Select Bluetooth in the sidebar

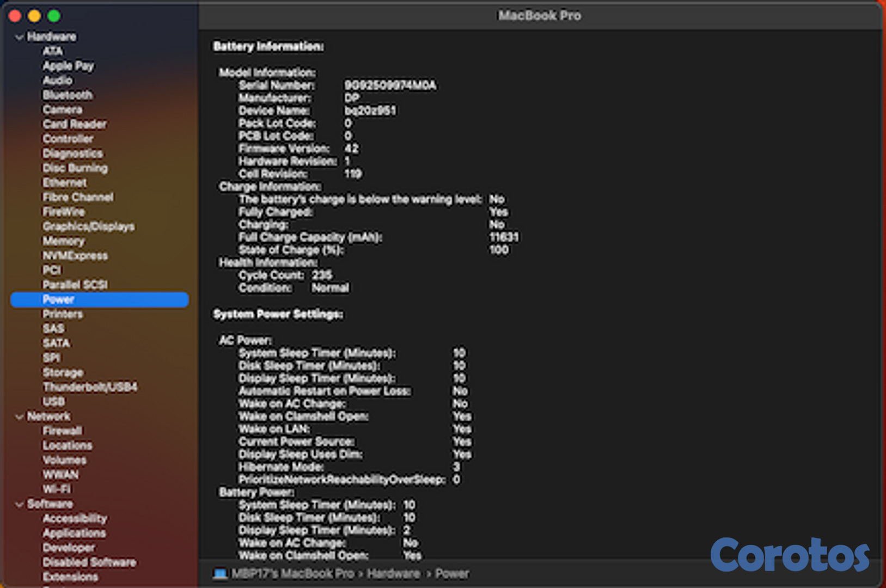pyautogui.click(x=68, y=95)
